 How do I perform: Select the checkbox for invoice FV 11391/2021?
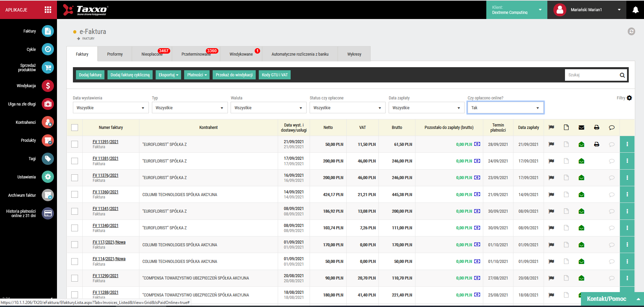pyautogui.click(x=75, y=144)
